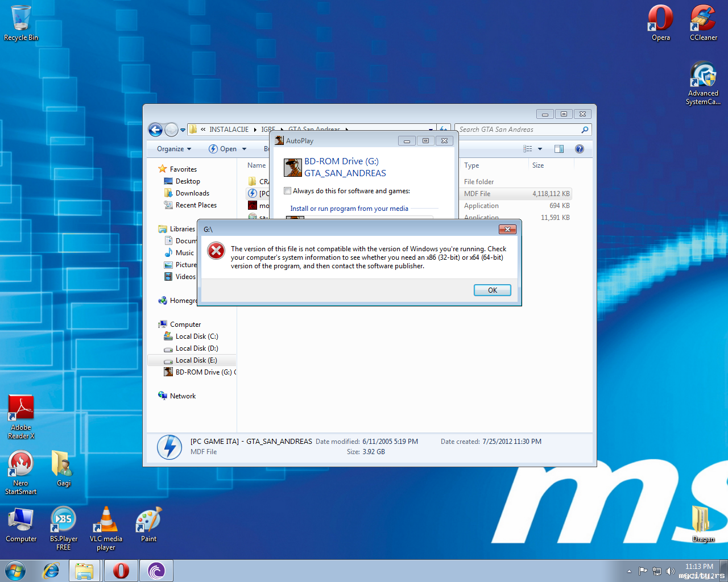This screenshot has width=728, height=582.
Task: Open the CCleaner desktop shortcut
Action: [704, 23]
